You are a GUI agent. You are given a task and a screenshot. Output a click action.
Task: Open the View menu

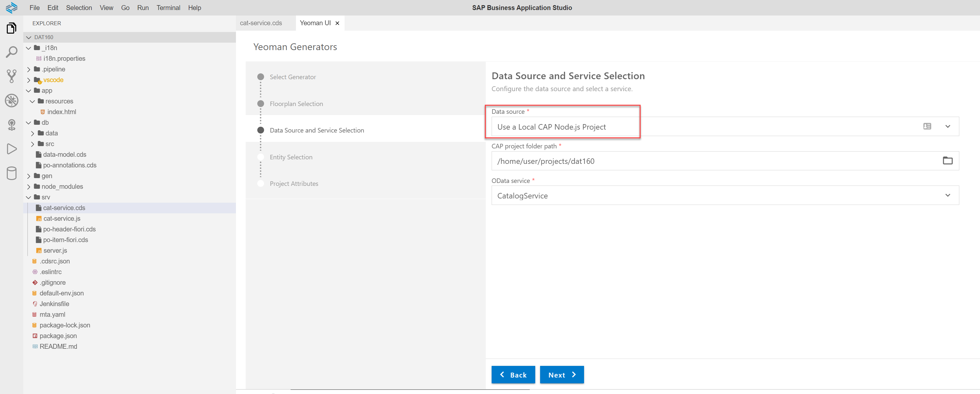point(107,8)
